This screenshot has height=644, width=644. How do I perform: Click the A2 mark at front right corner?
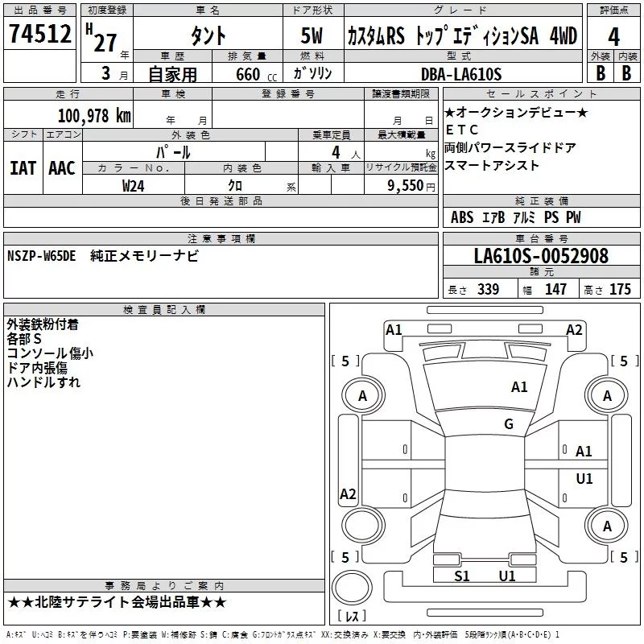click(574, 330)
